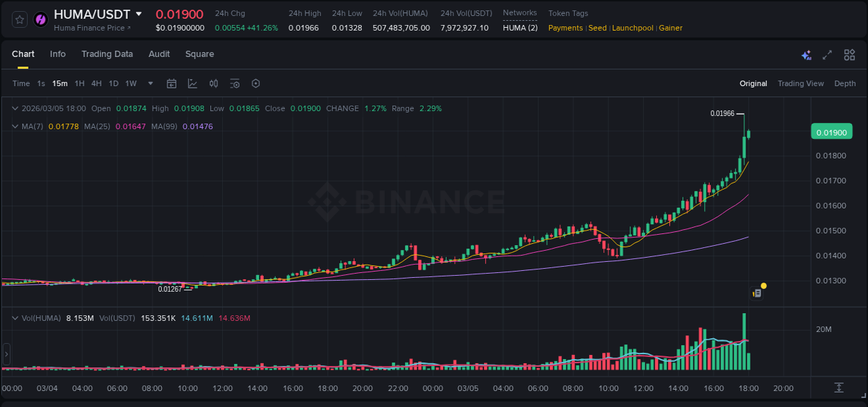Switch chart to Trading View mode

pyautogui.click(x=801, y=83)
